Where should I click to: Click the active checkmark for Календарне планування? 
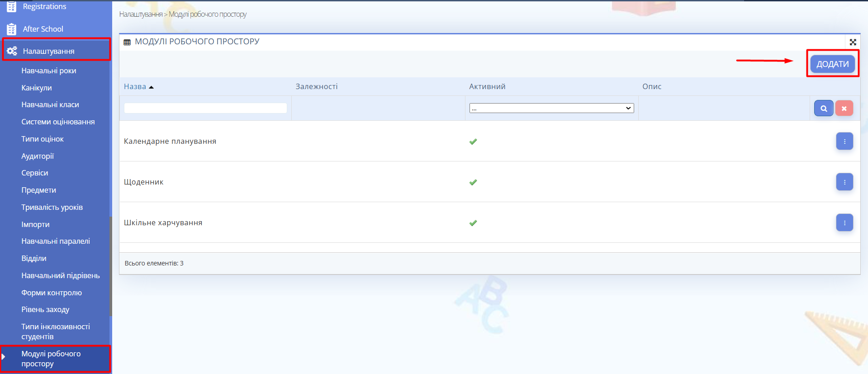473,142
